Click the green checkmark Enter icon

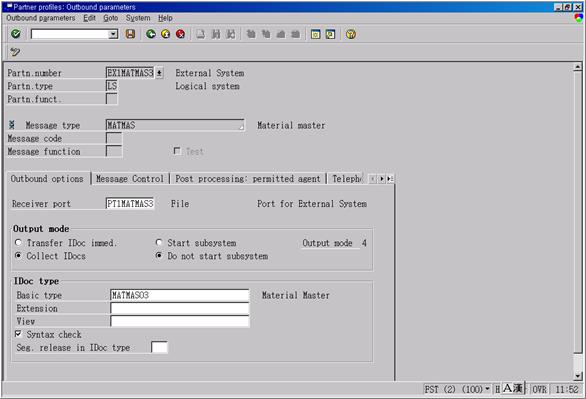[x=16, y=34]
